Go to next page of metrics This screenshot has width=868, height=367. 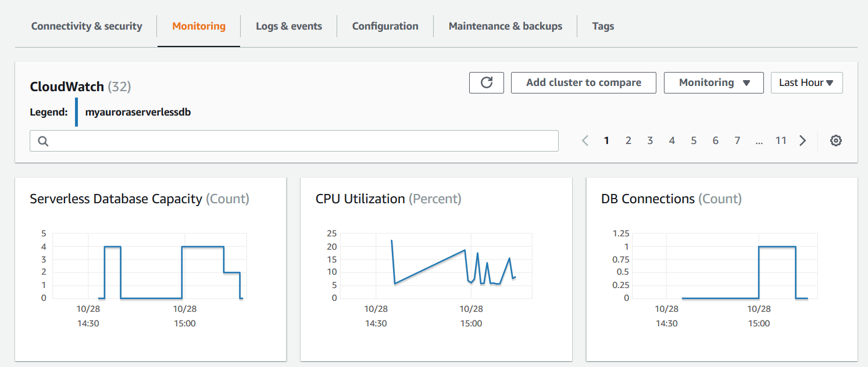[802, 141]
